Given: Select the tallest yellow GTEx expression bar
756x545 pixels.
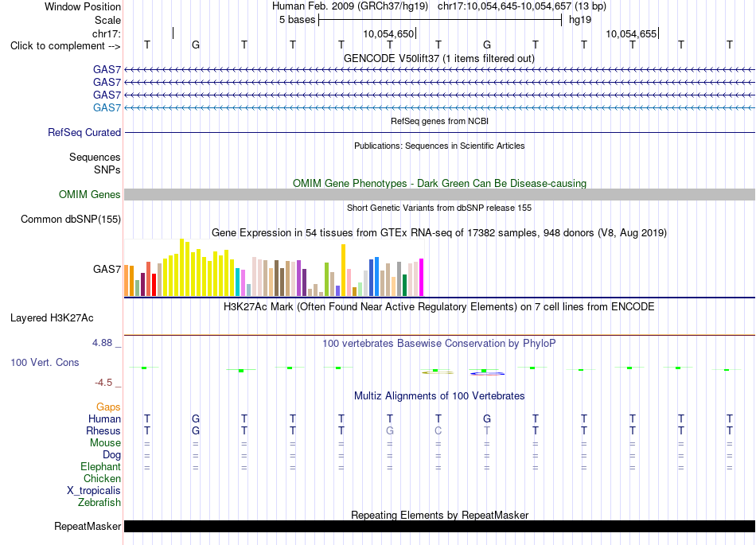Looking at the screenshot, I should pyautogui.click(x=181, y=267).
